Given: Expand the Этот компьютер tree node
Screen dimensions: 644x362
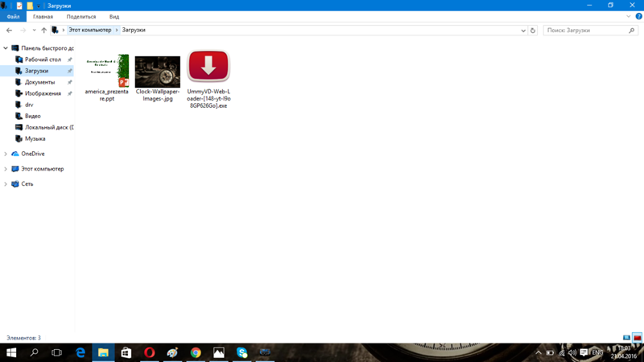Looking at the screenshot, I should point(6,169).
